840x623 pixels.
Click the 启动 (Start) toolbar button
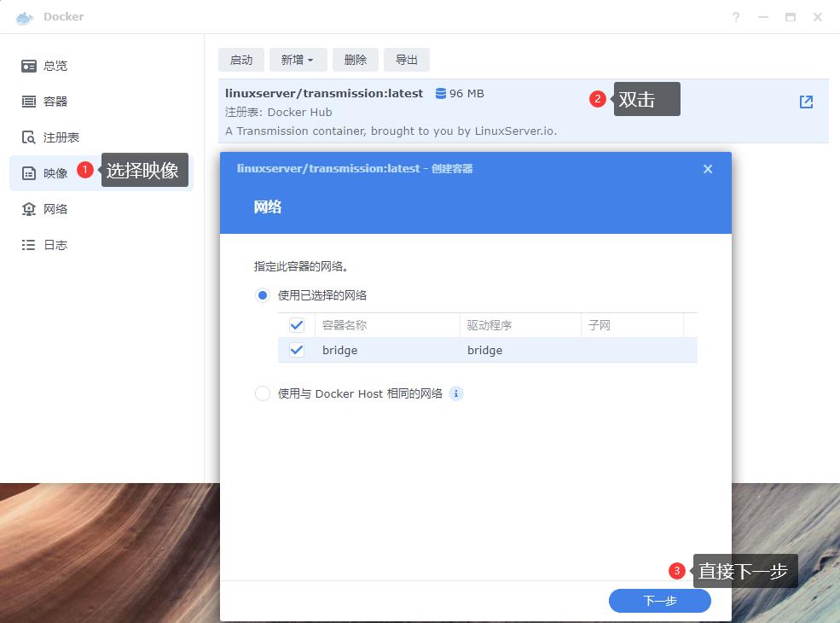[240, 60]
